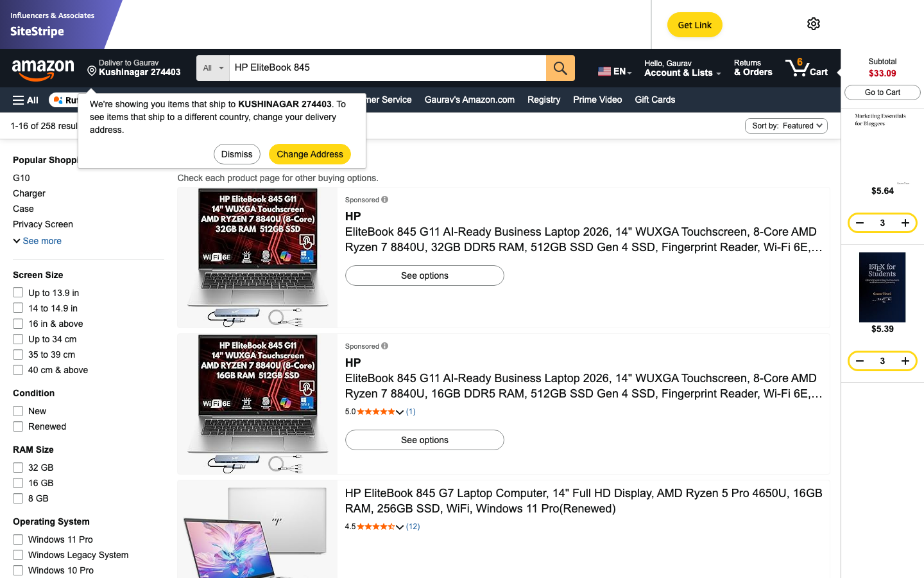This screenshot has height=578, width=924.
Task: Open the EN language dropdown
Action: click(615, 71)
